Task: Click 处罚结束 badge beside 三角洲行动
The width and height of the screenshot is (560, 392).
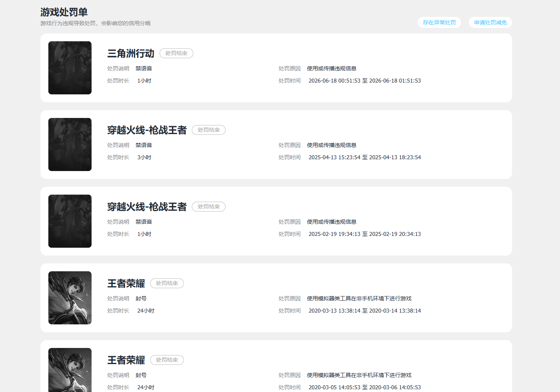Action: [x=176, y=53]
